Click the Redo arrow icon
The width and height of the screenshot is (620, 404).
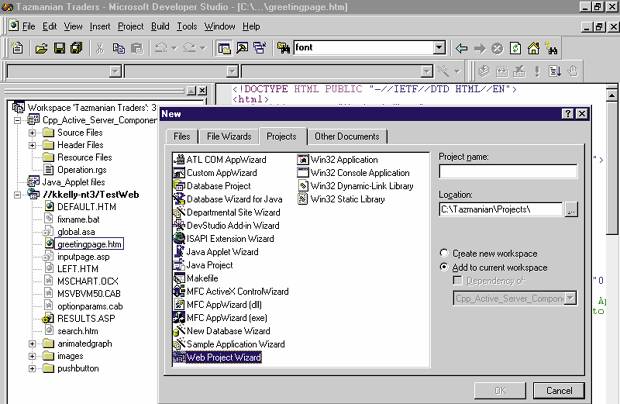[189, 48]
